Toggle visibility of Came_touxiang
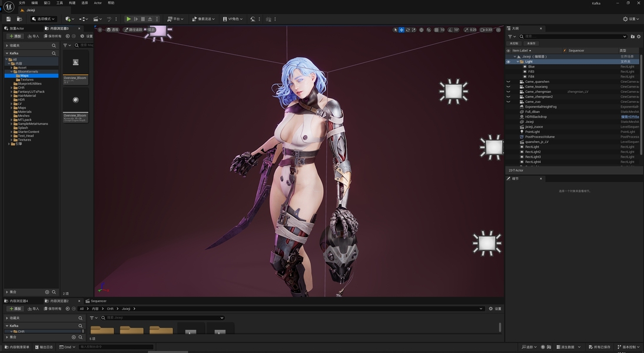The height and width of the screenshot is (353, 644). (x=509, y=86)
